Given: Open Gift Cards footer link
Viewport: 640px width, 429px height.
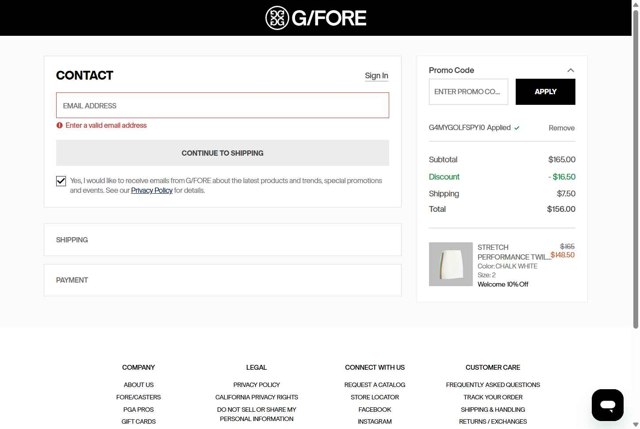Looking at the screenshot, I should pyautogui.click(x=138, y=421).
